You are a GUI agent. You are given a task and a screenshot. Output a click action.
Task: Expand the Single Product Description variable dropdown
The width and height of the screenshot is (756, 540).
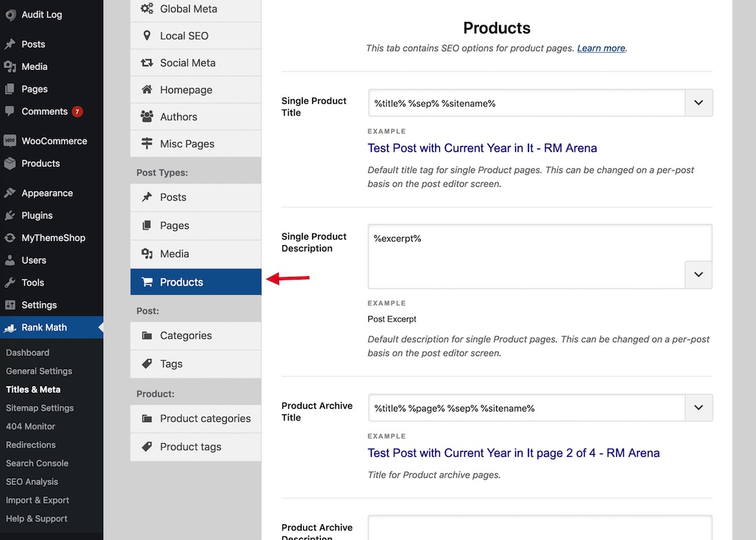698,274
